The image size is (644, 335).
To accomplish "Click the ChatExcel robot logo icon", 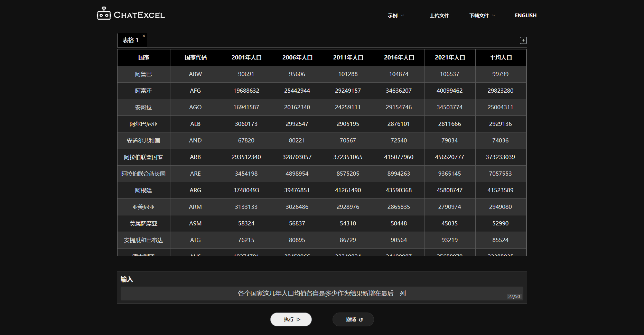I will pyautogui.click(x=104, y=14).
